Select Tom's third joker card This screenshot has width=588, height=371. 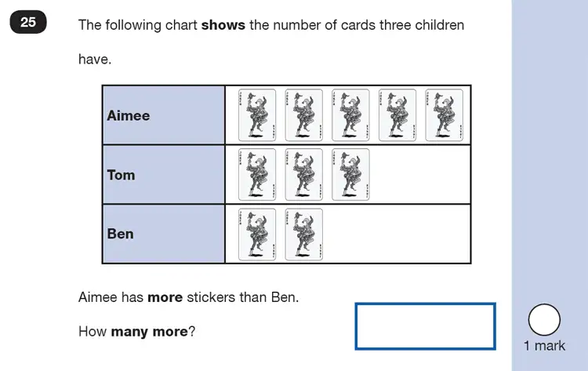350,174
